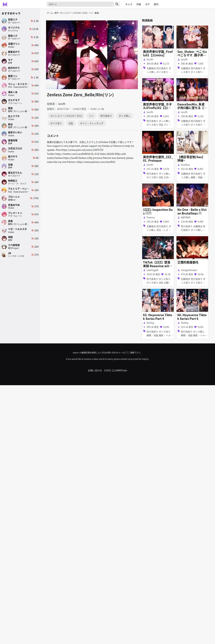This screenshot has width=215, height=644.
Task: Click the オリジナル avatar icon
Action: [4, 29]
